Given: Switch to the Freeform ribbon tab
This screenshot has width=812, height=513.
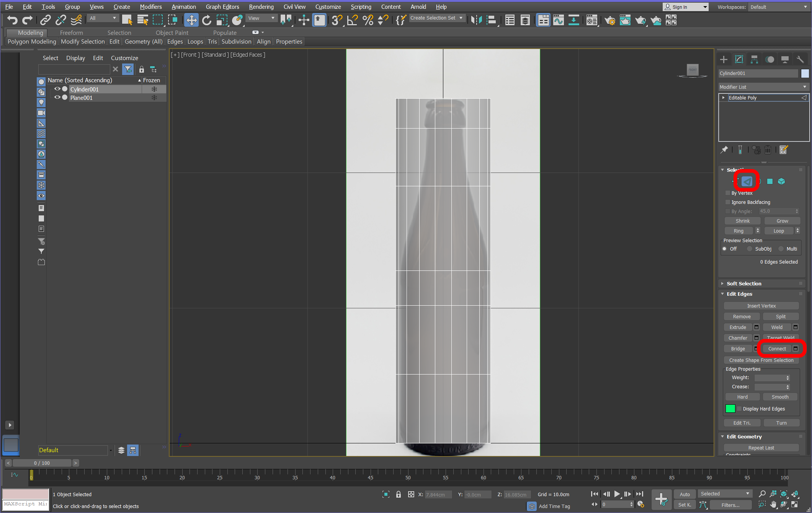Looking at the screenshot, I should (71, 33).
